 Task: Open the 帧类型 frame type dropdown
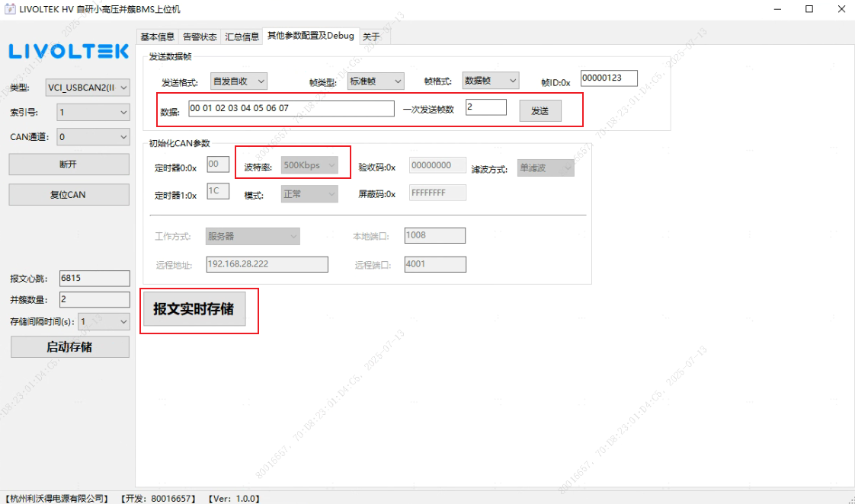(376, 81)
